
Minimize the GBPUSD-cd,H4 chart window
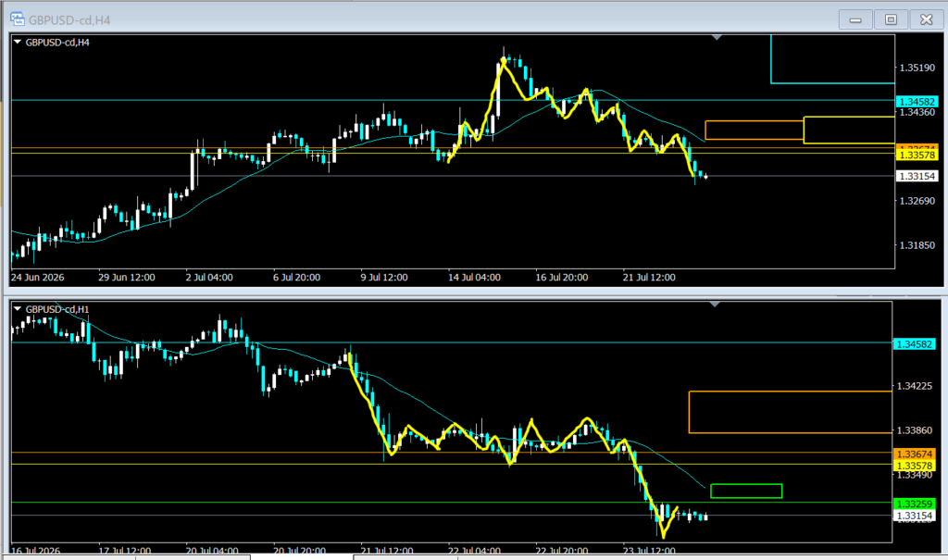(854, 20)
